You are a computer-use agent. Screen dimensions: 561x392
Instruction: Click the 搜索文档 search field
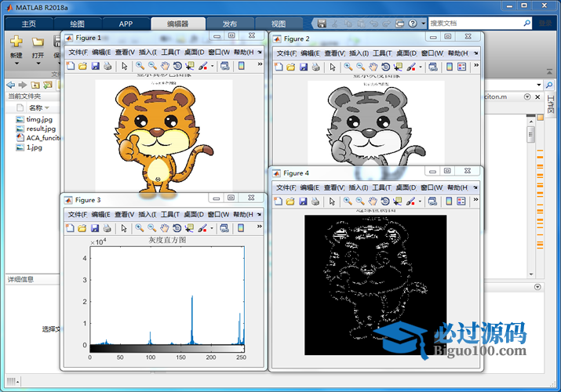coord(475,24)
